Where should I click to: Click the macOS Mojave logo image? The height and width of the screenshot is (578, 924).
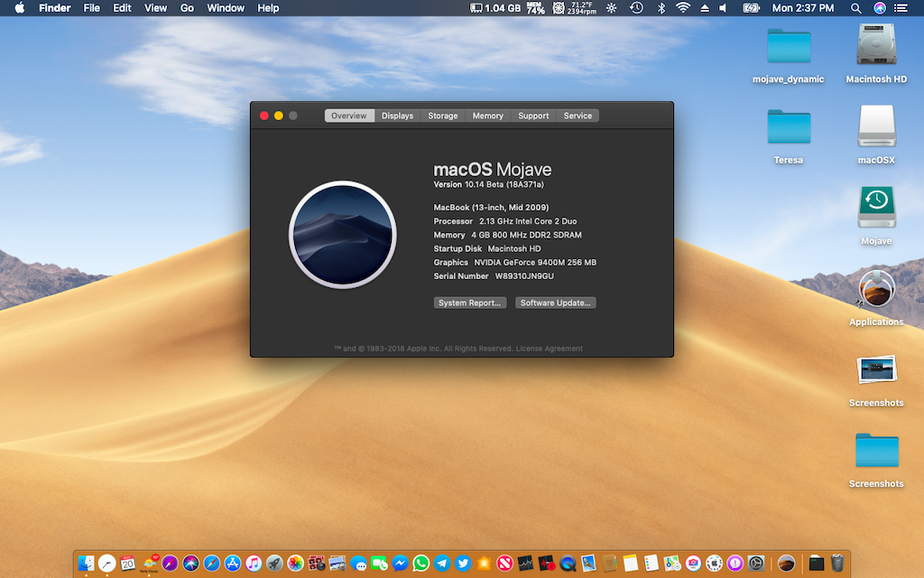click(x=342, y=235)
